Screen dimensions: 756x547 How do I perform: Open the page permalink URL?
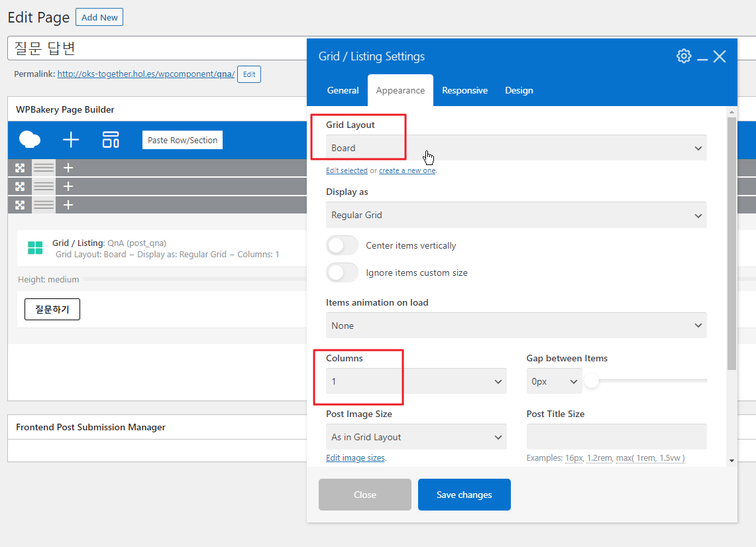pyautogui.click(x=146, y=74)
